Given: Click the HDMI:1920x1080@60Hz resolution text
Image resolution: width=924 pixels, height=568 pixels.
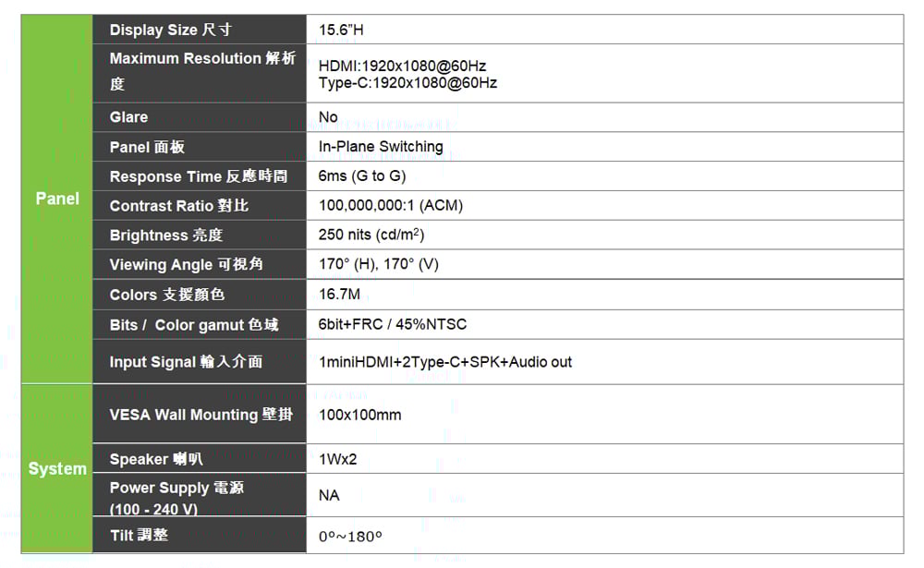Looking at the screenshot, I should [x=402, y=66].
